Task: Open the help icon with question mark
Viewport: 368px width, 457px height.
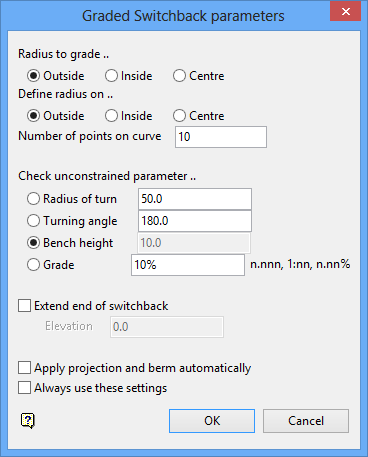Action: point(28,421)
